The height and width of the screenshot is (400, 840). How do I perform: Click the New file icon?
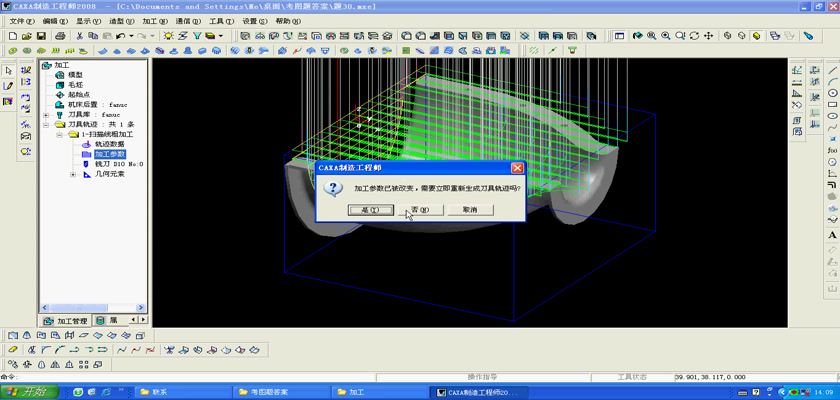tap(13, 36)
